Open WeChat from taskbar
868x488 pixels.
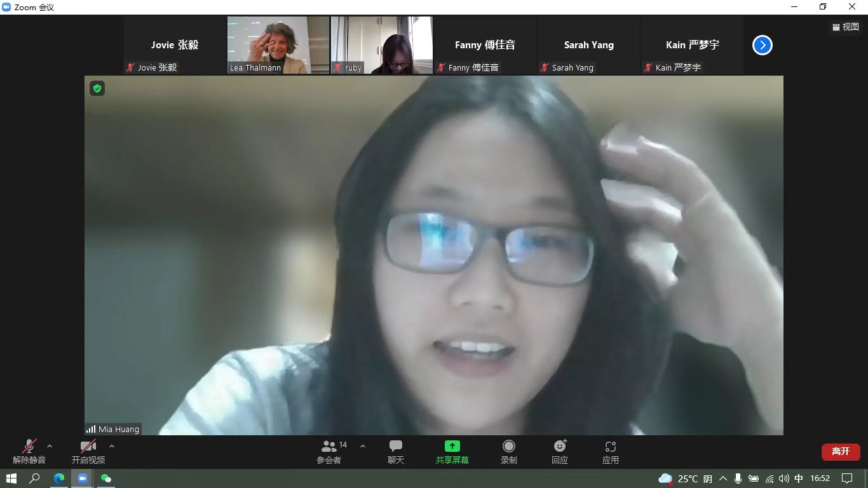[x=106, y=478]
